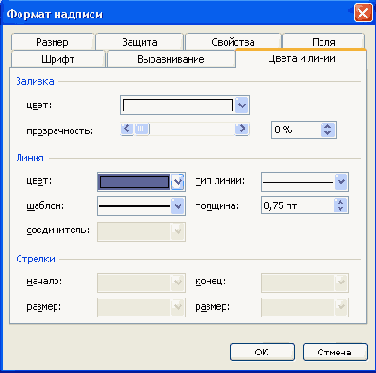Open the Защита tab
This screenshot has width=376, height=373.
pos(139,42)
